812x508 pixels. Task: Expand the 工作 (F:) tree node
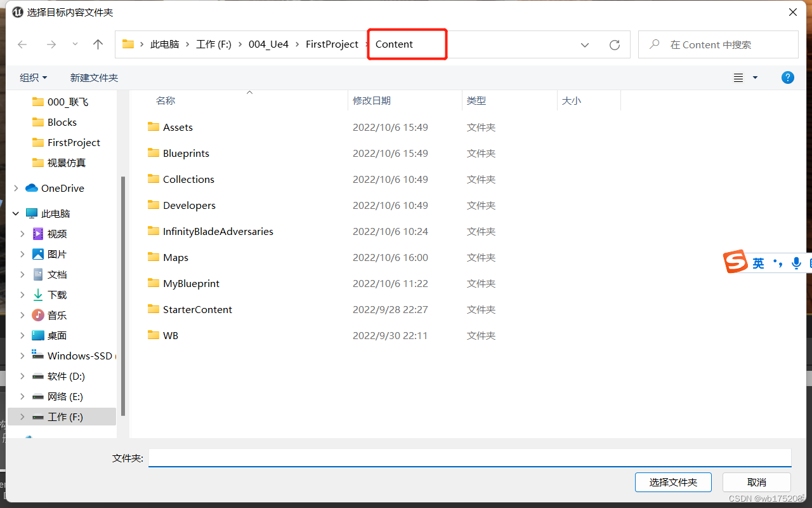click(x=22, y=417)
